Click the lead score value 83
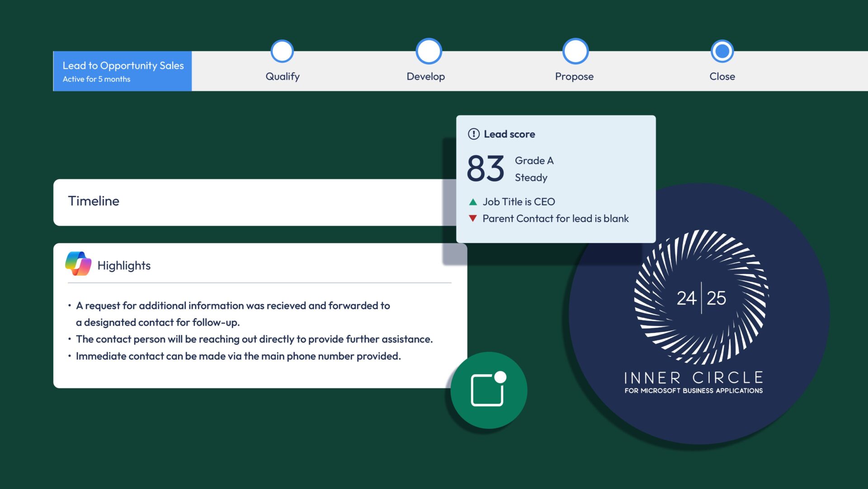 (x=485, y=168)
